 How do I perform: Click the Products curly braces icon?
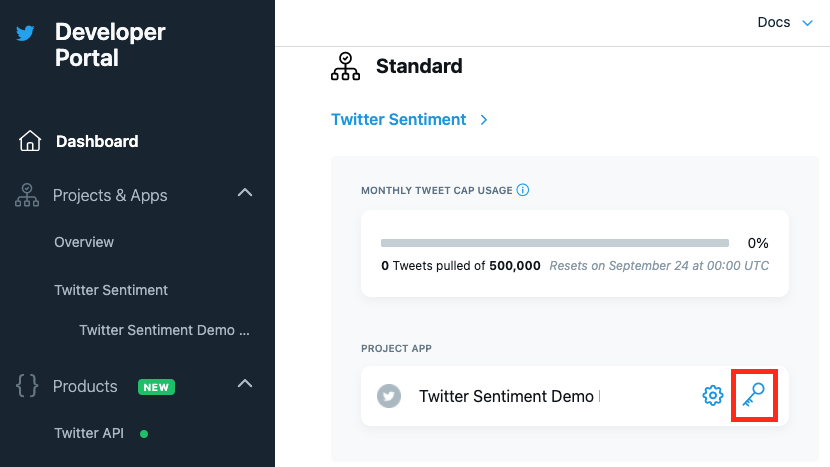pyautogui.click(x=27, y=385)
